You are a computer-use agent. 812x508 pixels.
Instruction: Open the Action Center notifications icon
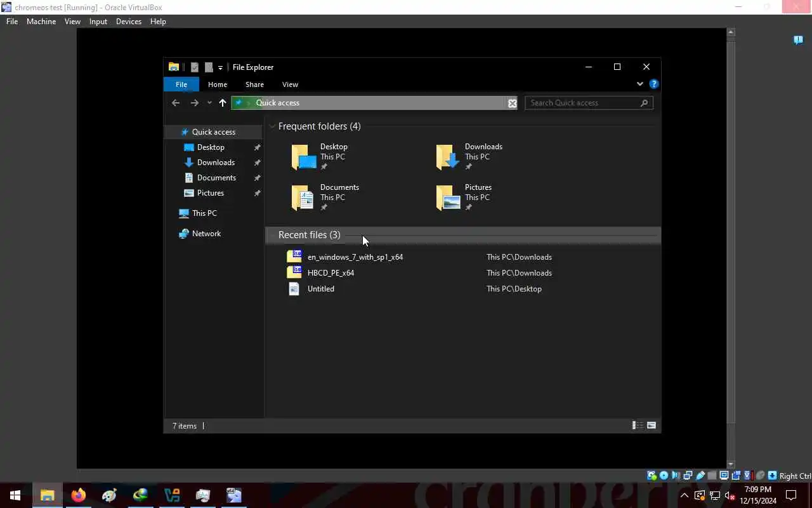(x=791, y=495)
